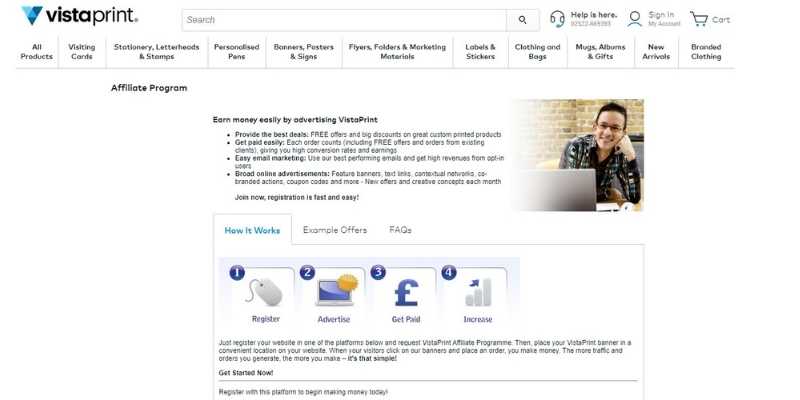The image size is (800, 400).
Task: Click the Affiliate Program heading
Action: tap(149, 88)
